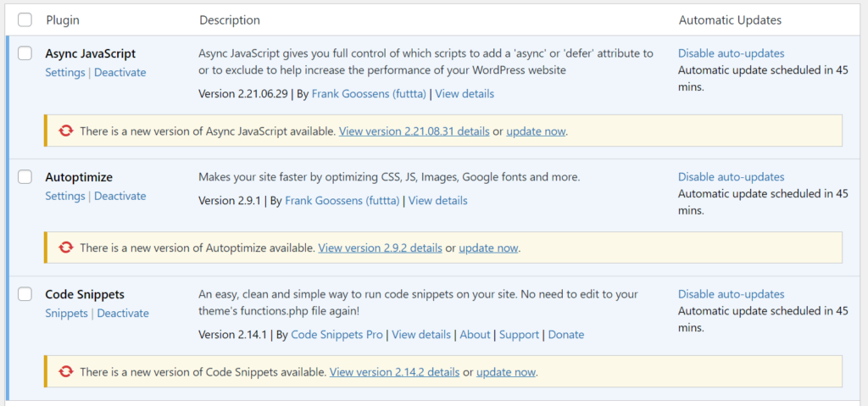Check the select-all plugins checkbox
The height and width of the screenshot is (406, 868).
coord(25,19)
